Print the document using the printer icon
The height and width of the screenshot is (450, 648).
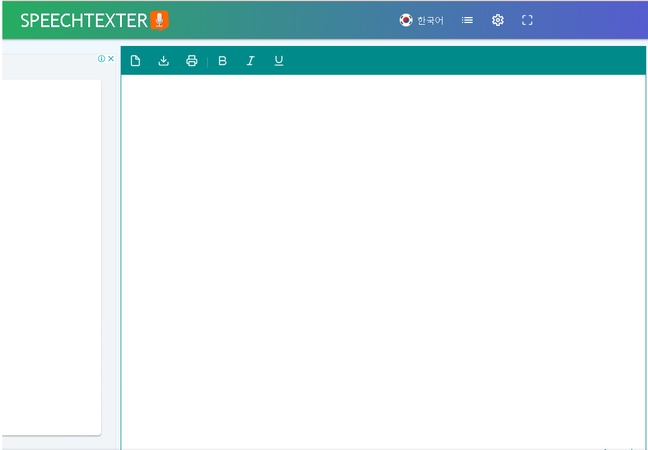[192, 61]
